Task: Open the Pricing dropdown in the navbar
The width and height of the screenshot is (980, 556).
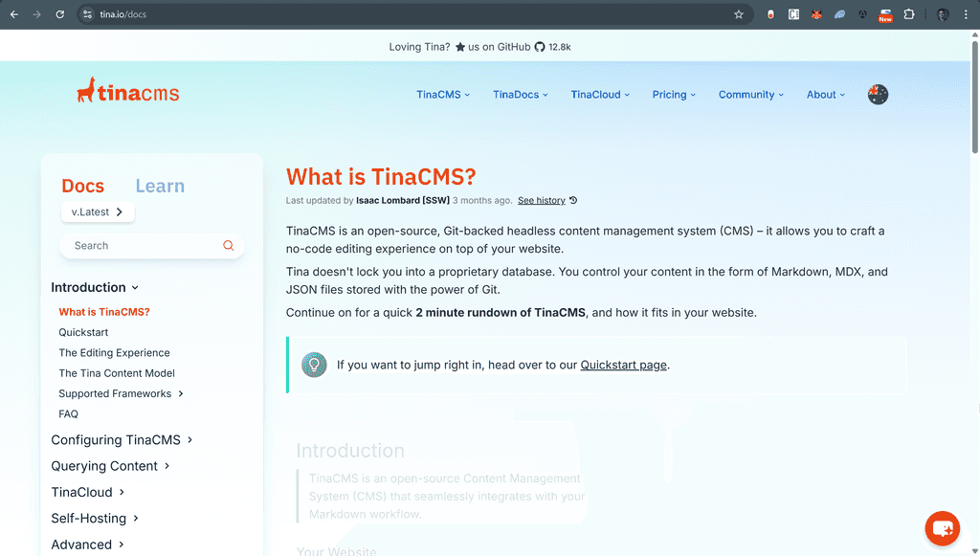Action: click(674, 94)
